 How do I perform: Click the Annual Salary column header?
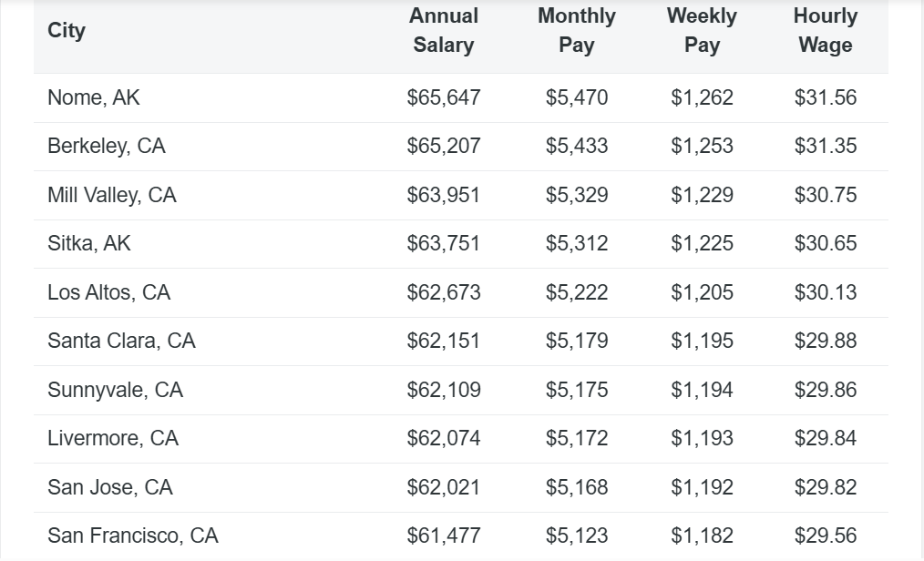click(x=444, y=31)
